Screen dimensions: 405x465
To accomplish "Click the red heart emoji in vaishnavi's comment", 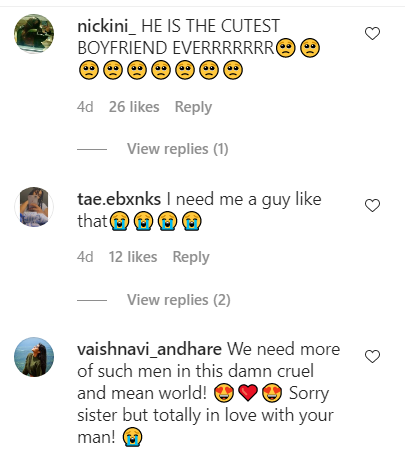I will [248, 392].
